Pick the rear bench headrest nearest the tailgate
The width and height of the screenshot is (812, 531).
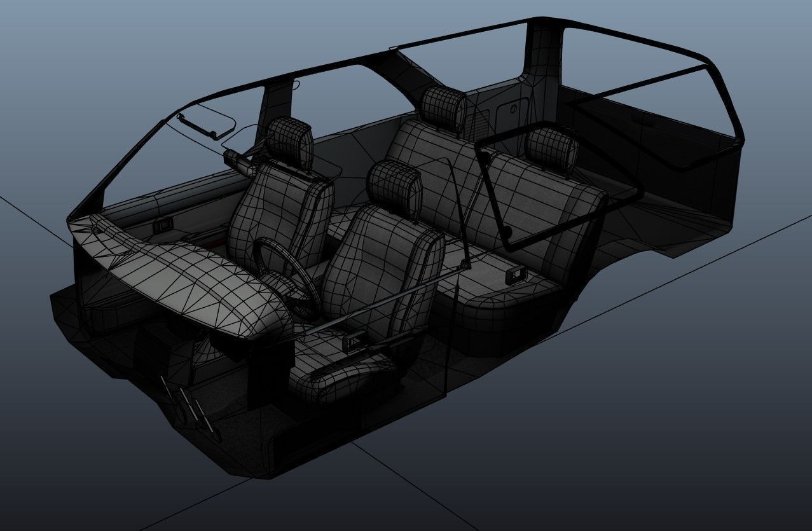click(x=552, y=151)
